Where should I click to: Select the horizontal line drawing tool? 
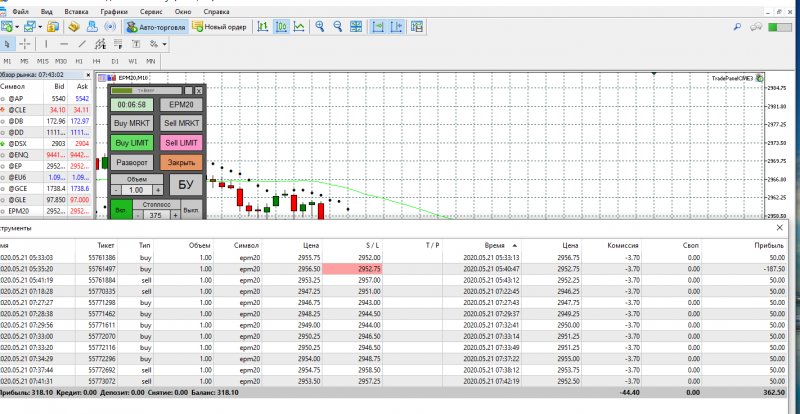pos(64,44)
